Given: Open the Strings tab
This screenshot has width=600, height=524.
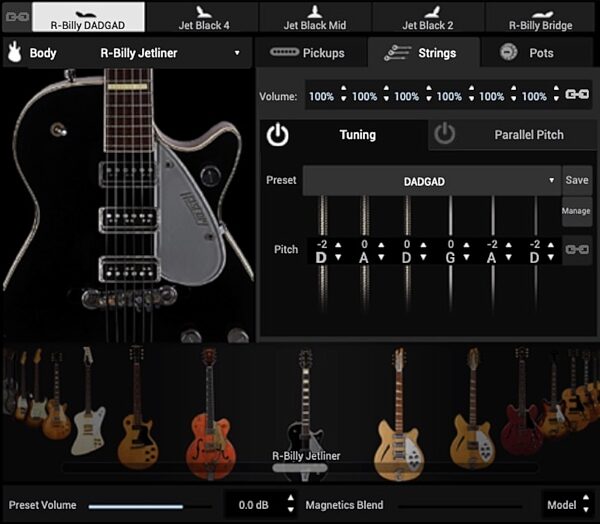Looking at the screenshot, I should click(x=424, y=52).
